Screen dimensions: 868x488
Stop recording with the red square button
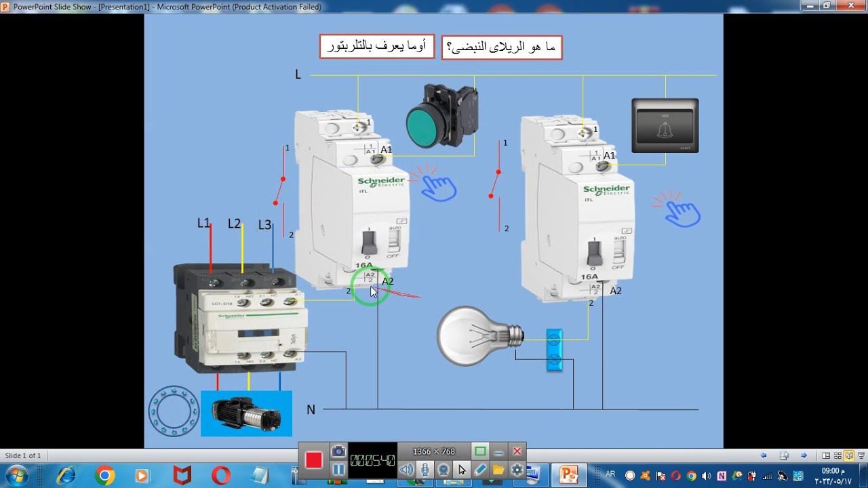(x=313, y=461)
